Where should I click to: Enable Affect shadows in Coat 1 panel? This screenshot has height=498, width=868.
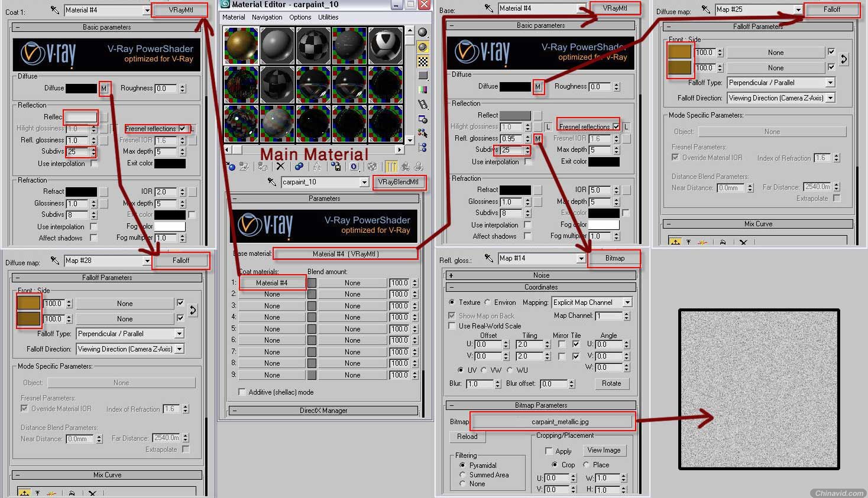93,237
